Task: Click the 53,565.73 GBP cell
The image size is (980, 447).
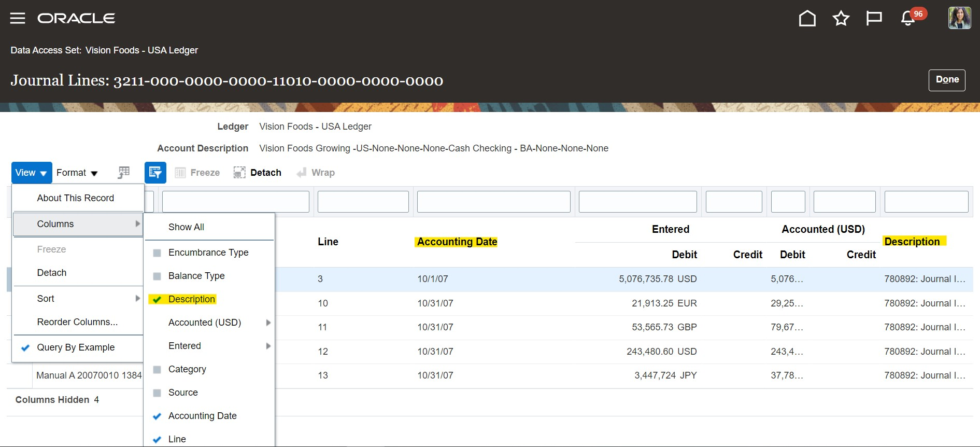Action: click(664, 327)
